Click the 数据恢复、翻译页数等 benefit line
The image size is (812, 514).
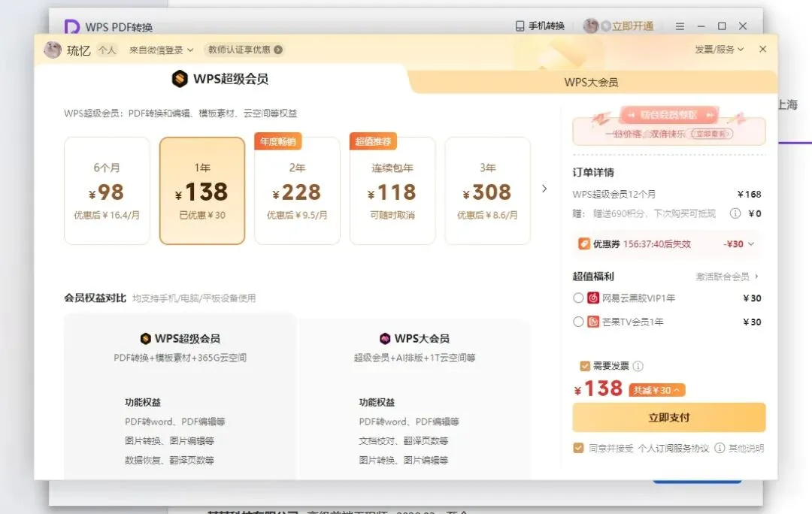coord(169,460)
